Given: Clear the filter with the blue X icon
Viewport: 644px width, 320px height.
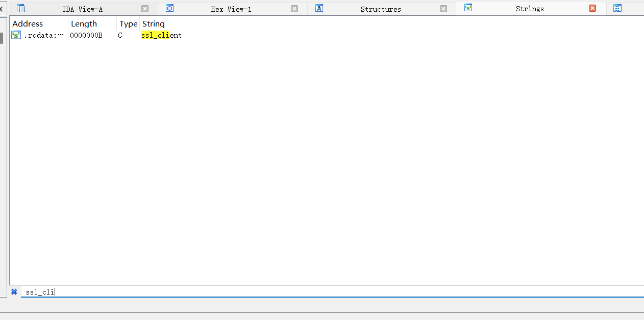Looking at the screenshot, I should 14,292.
